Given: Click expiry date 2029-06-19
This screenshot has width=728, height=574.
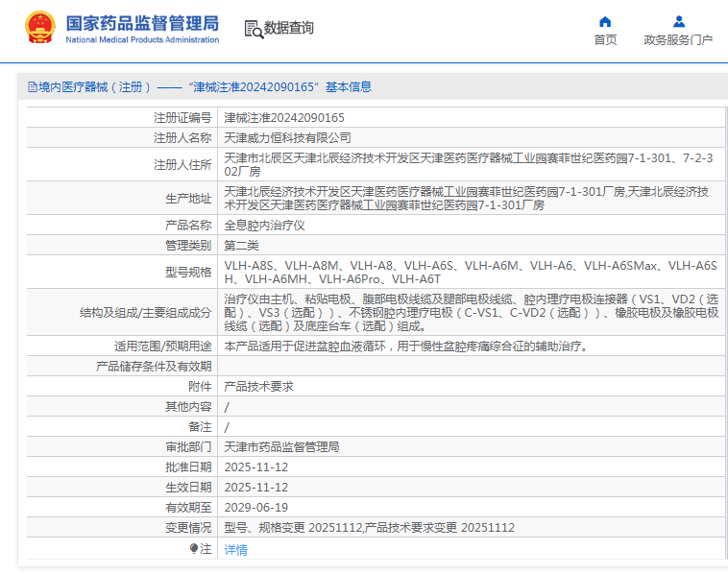Looking at the screenshot, I should pos(256,508).
